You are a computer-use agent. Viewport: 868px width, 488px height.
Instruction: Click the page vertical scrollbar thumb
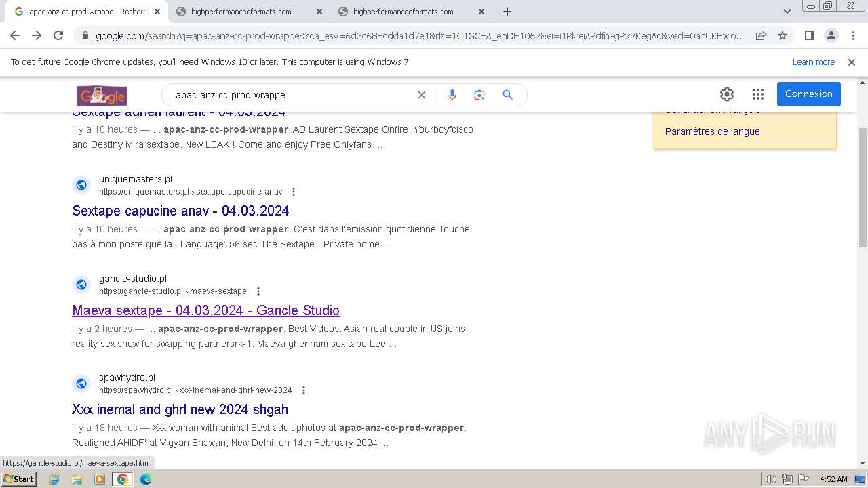coord(863,186)
